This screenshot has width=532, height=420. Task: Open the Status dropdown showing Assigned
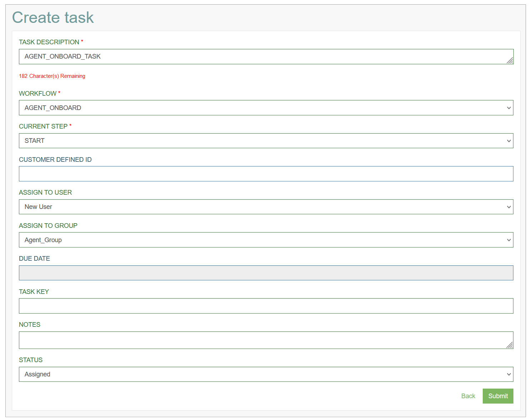click(266, 374)
